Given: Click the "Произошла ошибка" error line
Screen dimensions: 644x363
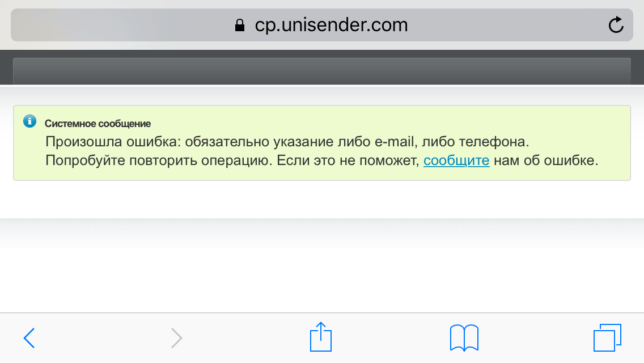Looking at the screenshot, I should [x=287, y=141].
